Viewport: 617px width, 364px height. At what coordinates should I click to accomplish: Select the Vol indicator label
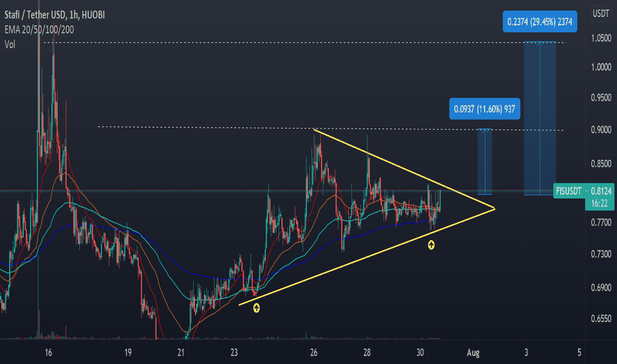pyautogui.click(x=10, y=44)
